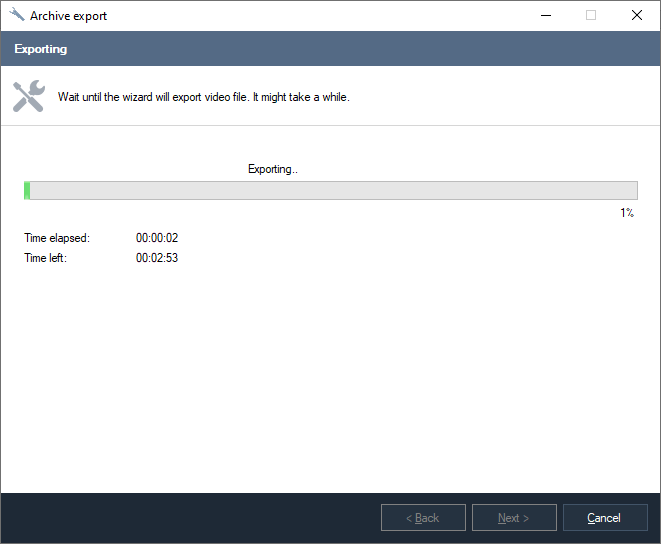Click the 1% progress percentage label
The height and width of the screenshot is (544, 661).
(627, 213)
